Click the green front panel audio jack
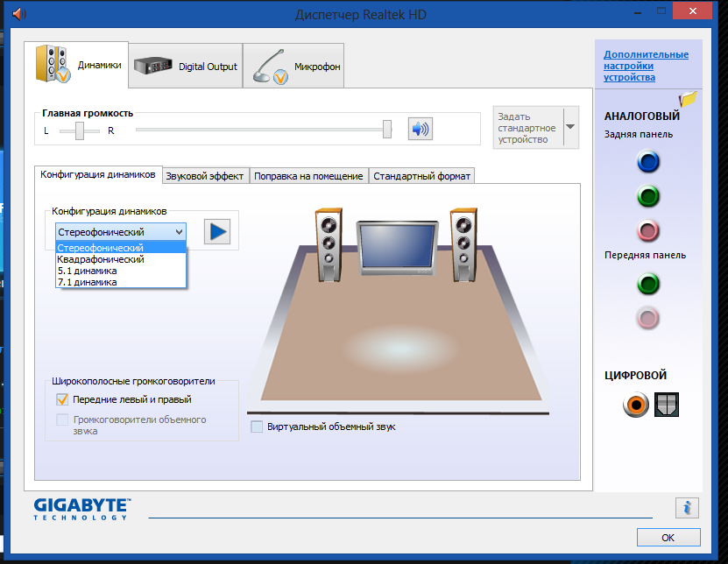 [648, 284]
